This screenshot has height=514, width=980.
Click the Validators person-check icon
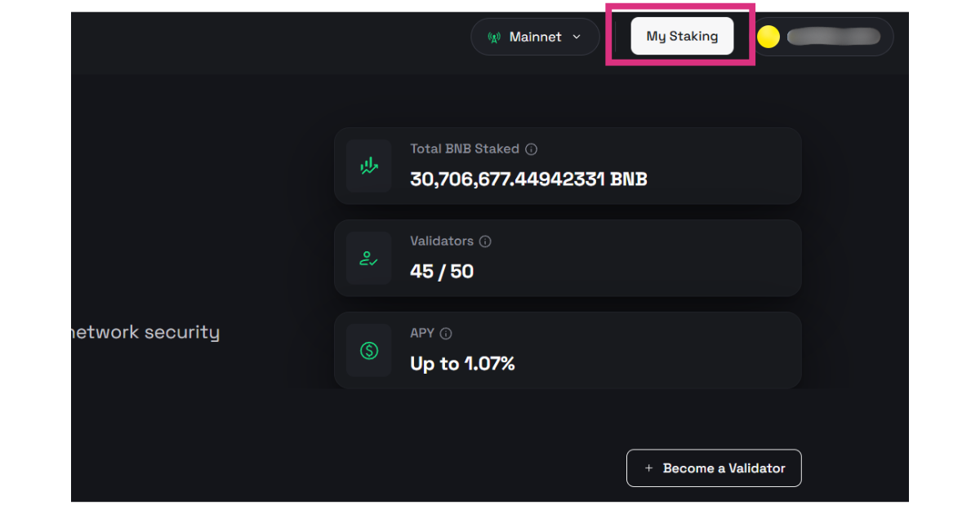369,258
